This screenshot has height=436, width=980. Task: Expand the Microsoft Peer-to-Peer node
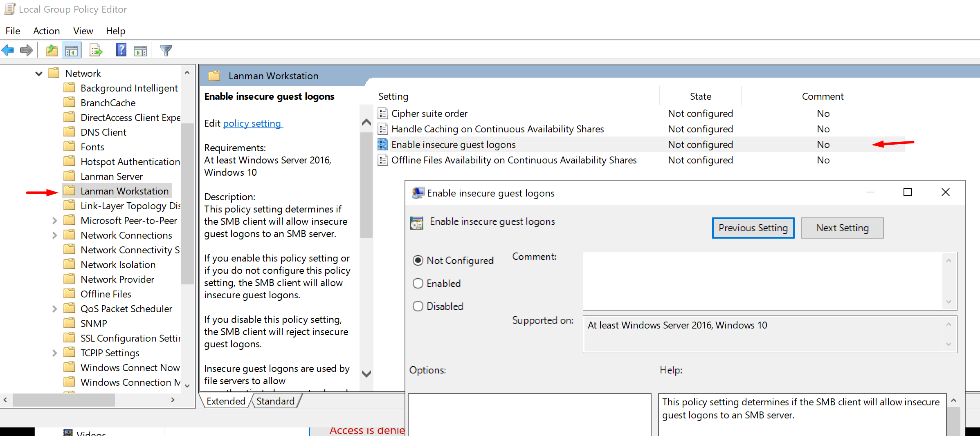point(54,221)
